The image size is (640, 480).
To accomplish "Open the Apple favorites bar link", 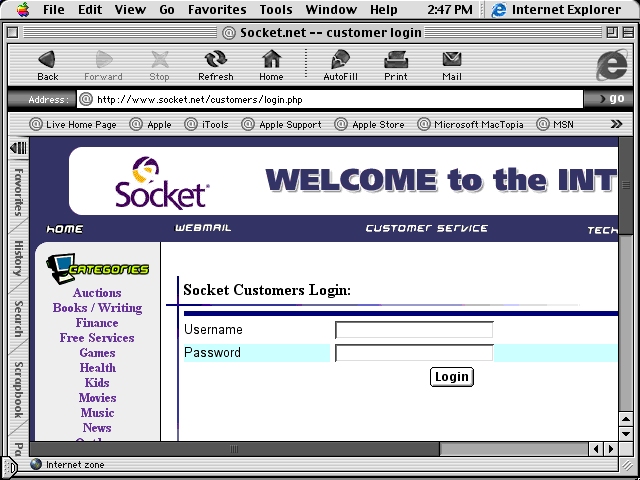I will pos(151,124).
